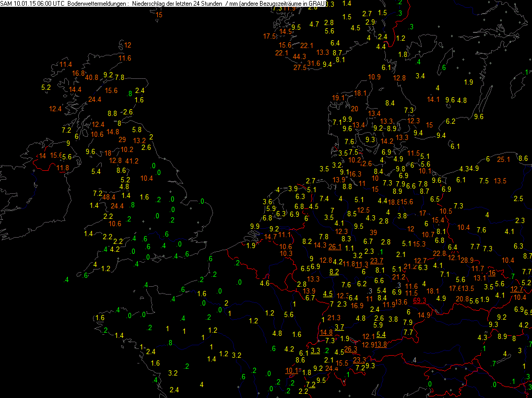The width and height of the screenshot is (532, 398).
Task: Click the orange 22.8 station value
Action: click(440, 253)
